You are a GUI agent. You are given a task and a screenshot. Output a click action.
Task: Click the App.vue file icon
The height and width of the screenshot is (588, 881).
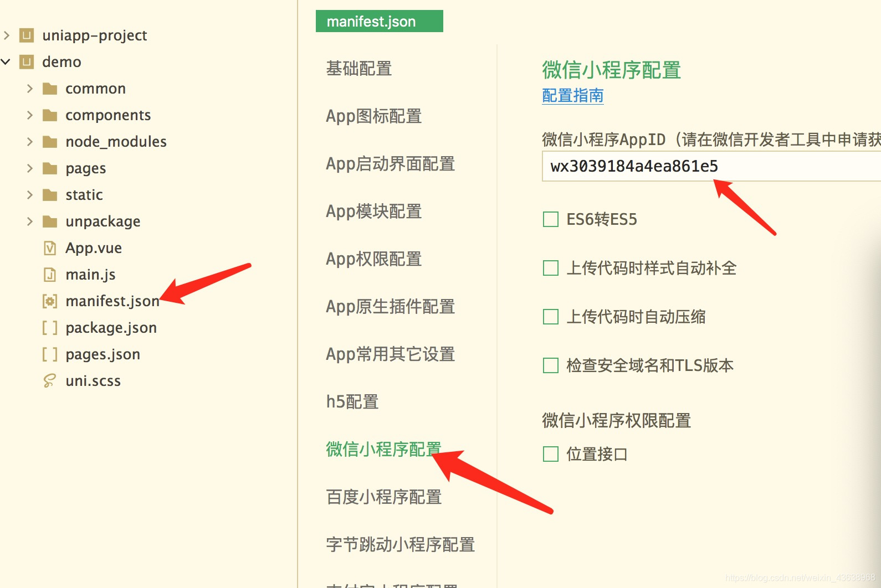coord(50,248)
